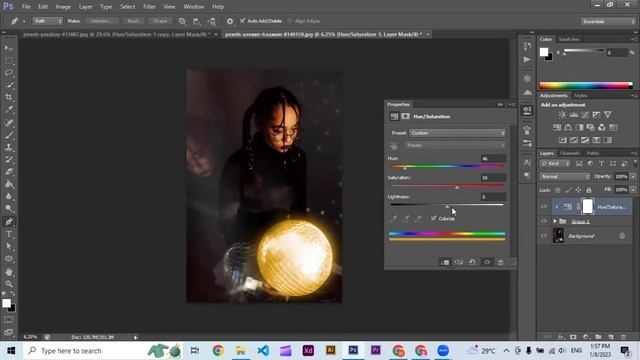Select the Horizontal Type tool
Viewport: 640px width, 360px height.
(x=9, y=234)
